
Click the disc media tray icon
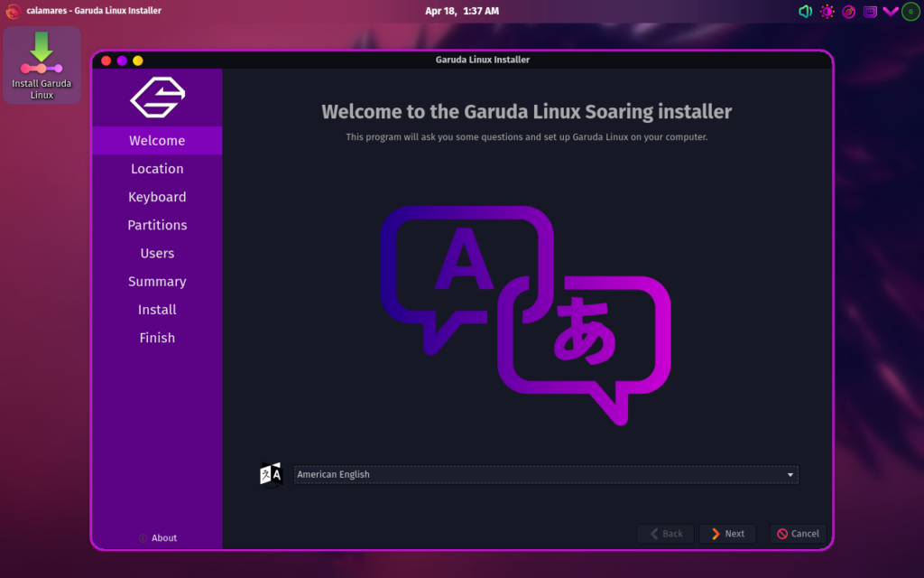coord(848,12)
